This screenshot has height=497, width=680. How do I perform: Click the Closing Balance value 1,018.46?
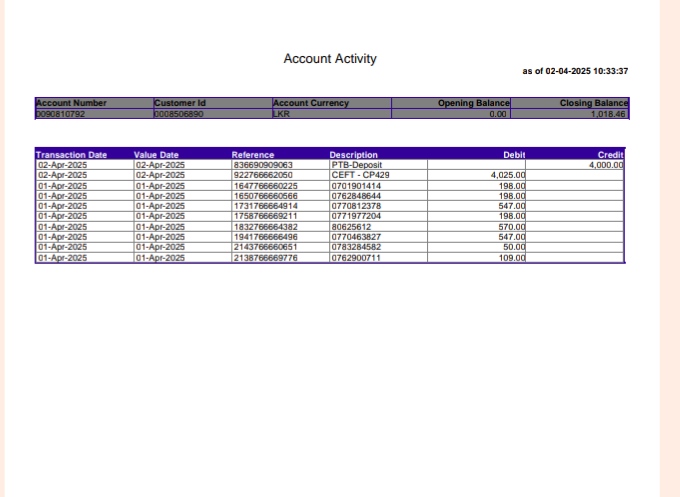pos(608,114)
